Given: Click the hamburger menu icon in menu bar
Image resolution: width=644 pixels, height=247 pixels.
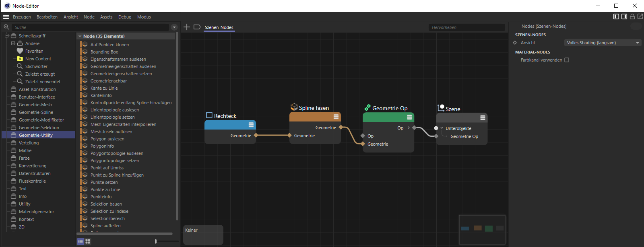Looking at the screenshot, I should 6,17.
